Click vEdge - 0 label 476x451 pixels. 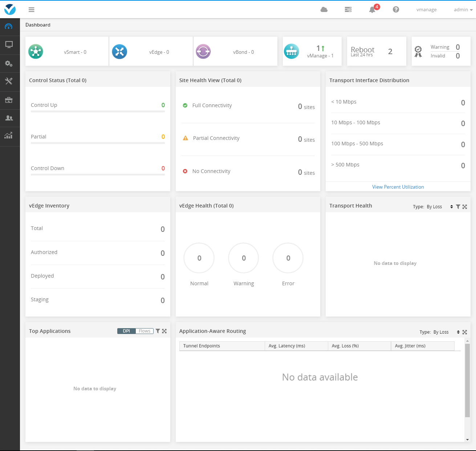tap(159, 52)
